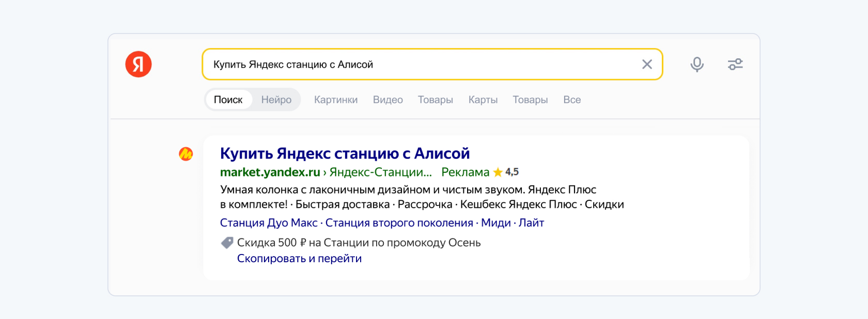This screenshot has width=868, height=319.
Task: Go to the Видео tab
Action: pos(388,100)
